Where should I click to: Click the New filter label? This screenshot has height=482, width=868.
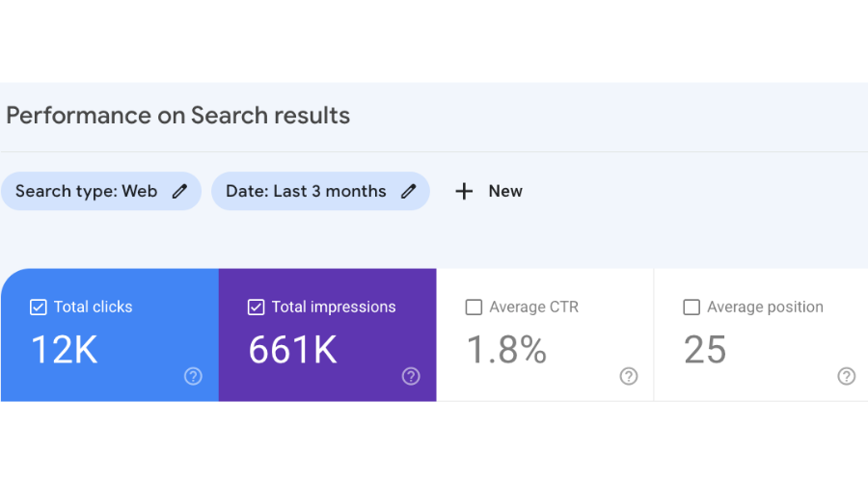click(x=505, y=192)
